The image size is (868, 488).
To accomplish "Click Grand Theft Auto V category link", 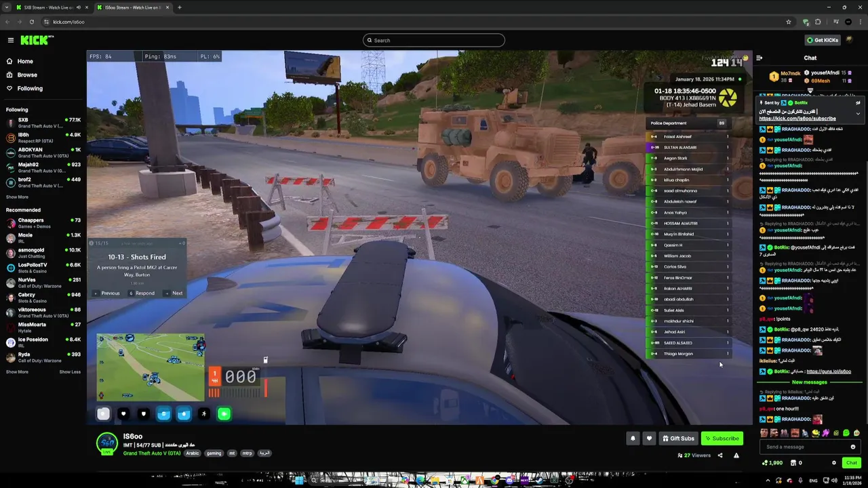I will (x=152, y=453).
